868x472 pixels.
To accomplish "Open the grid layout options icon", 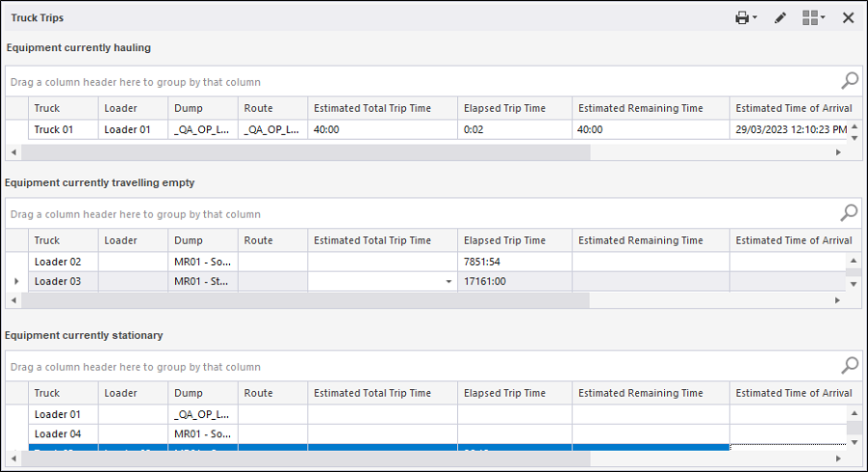I will pyautogui.click(x=813, y=17).
